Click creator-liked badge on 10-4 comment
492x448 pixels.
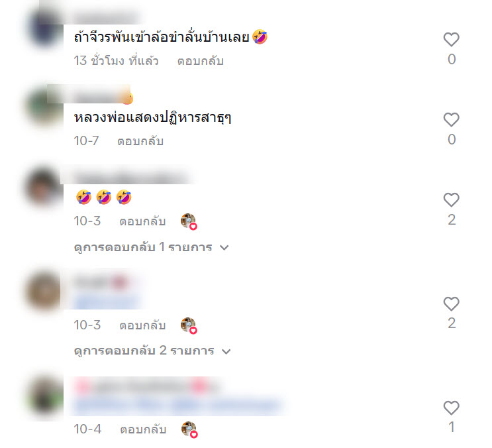[189, 429]
